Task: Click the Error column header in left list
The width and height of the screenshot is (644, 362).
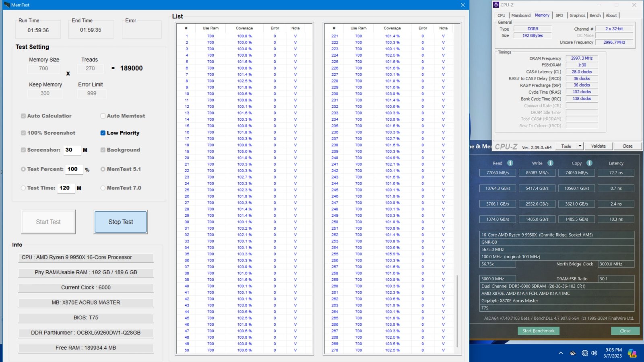Action: click(x=275, y=28)
